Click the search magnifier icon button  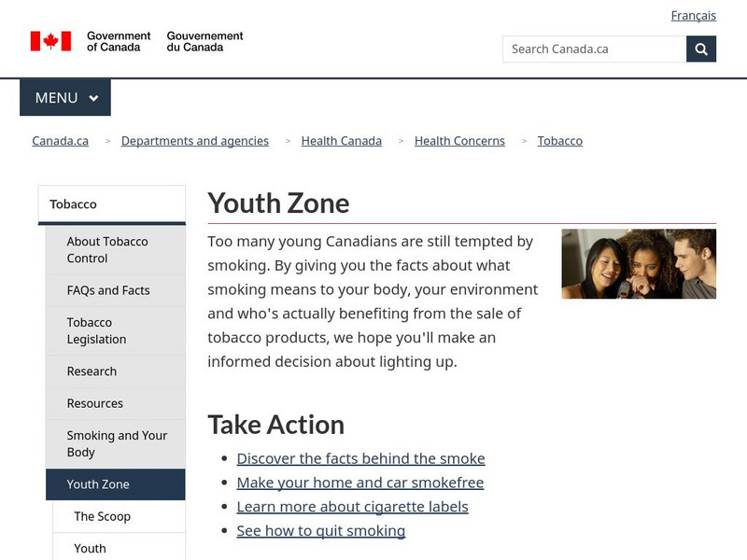pyautogui.click(x=701, y=49)
